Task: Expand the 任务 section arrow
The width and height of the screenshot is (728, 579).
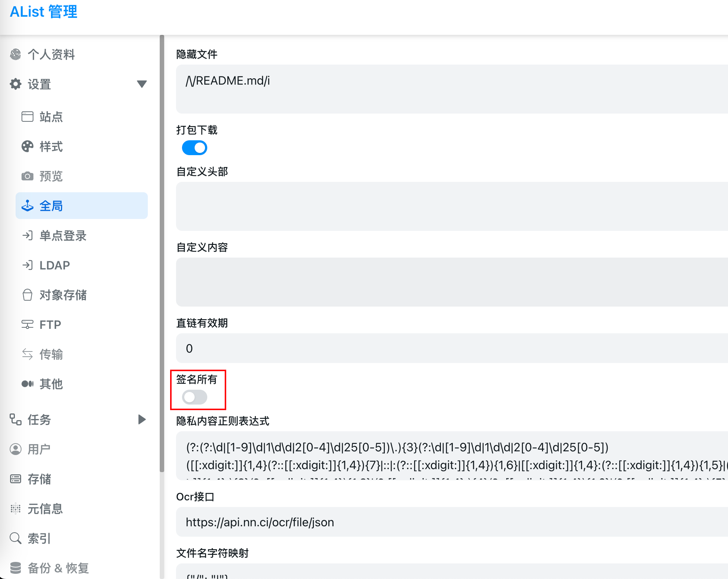Action: coord(142,420)
